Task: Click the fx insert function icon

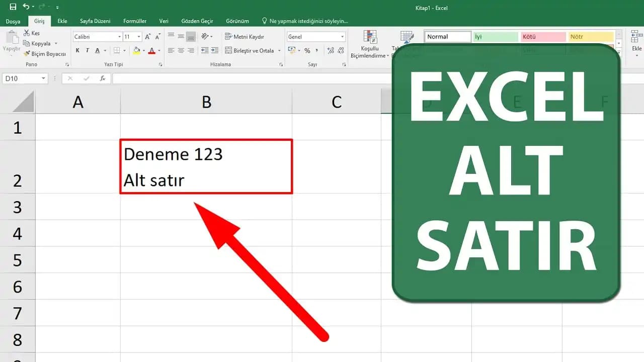Action: tap(103, 78)
